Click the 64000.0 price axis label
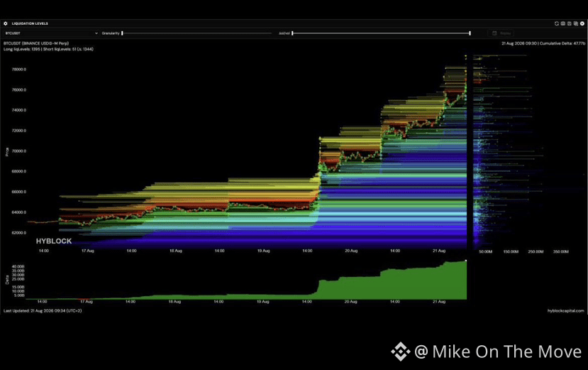 [19, 212]
